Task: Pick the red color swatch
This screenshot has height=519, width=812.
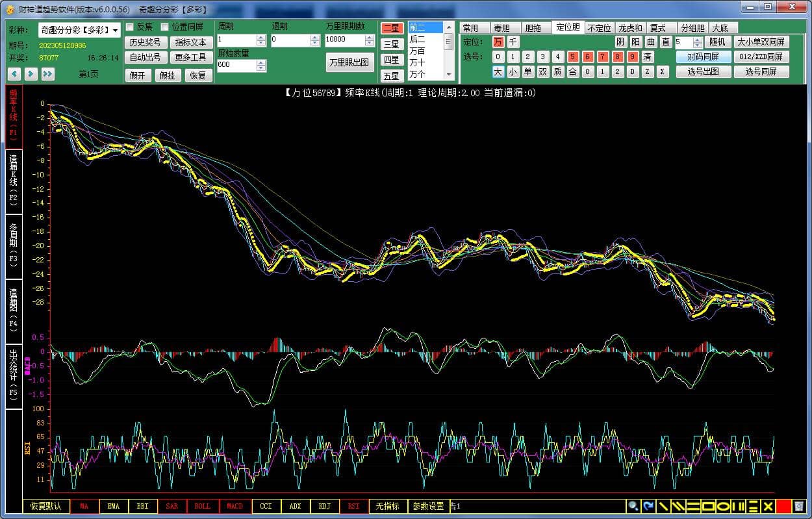Action: tap(784, 506)
